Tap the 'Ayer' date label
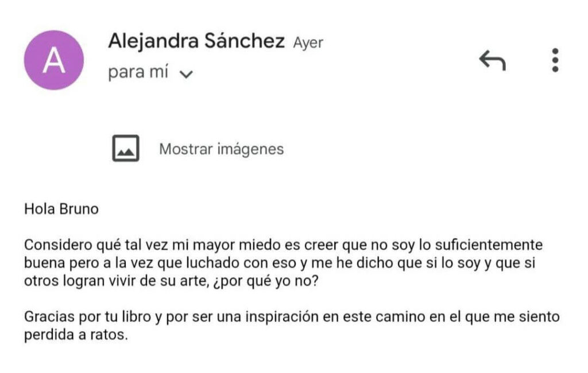Screen dimensions: 588x373 coord(308,42)
